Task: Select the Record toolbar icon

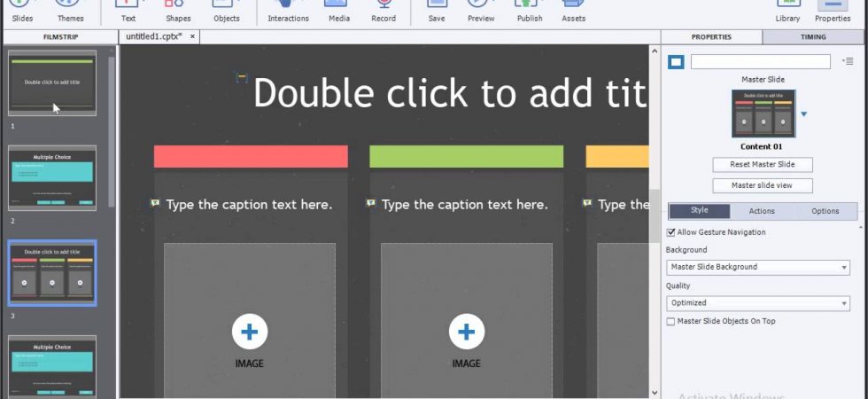Action: [x=383, y=11]
